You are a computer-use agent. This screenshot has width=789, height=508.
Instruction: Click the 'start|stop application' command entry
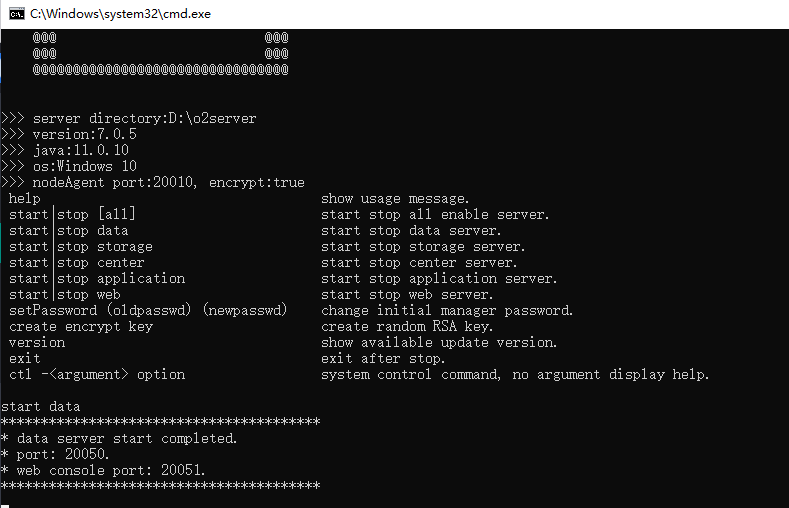97,279
